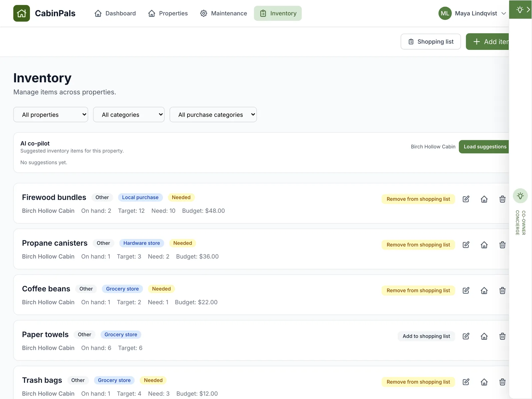Load AI co-pilot suggestions

(x=484, y=147)
